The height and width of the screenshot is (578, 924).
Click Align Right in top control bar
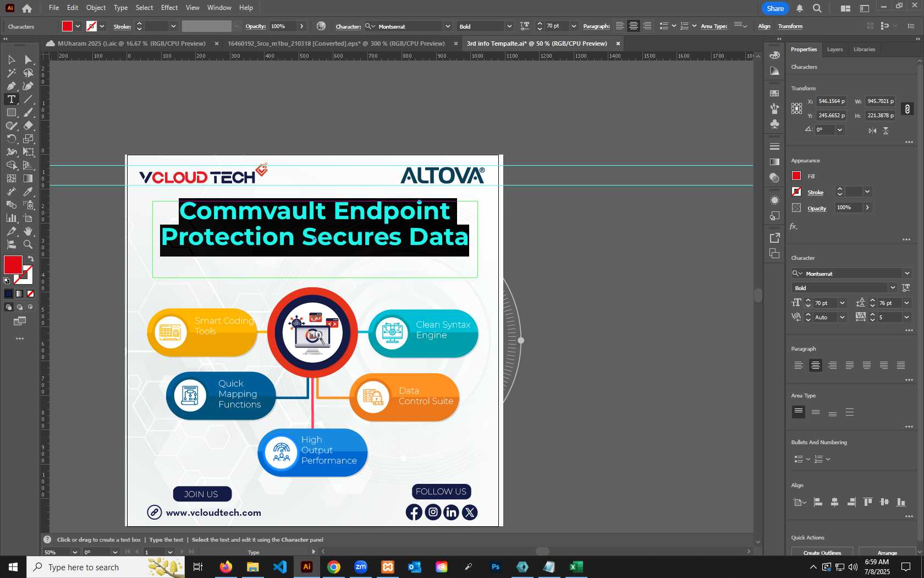[x=647, y=26]
